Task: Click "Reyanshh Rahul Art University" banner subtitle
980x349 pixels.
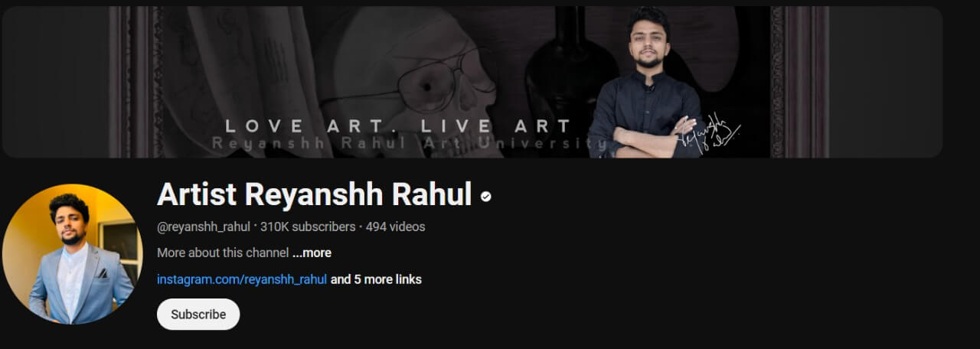Action: click(x=409, y=143)
